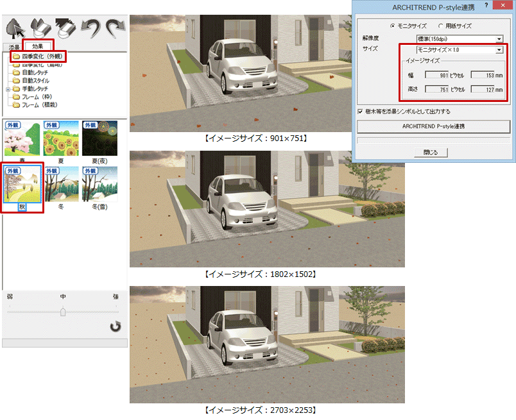Expand the 手動レタッチ folder tree node

tap(7, 89)
